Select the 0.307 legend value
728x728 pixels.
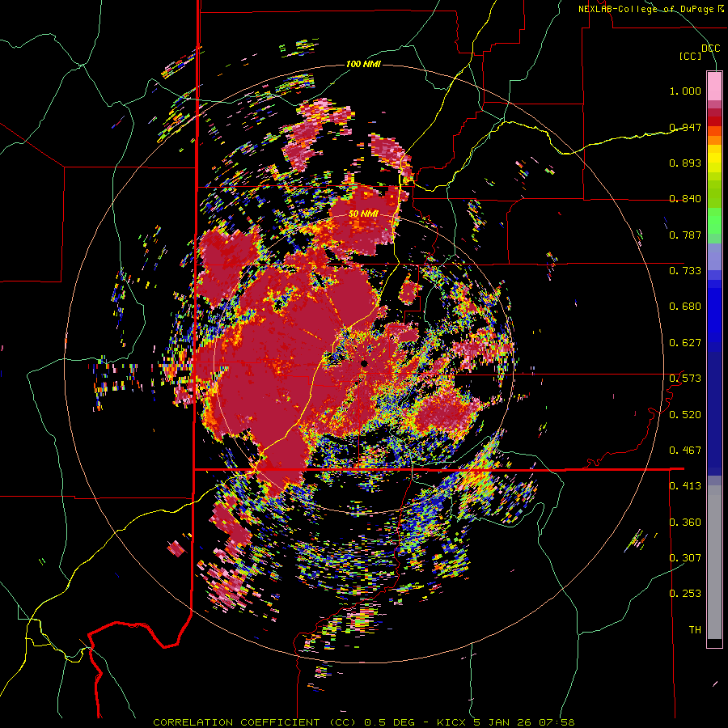(x=685, y=557)
